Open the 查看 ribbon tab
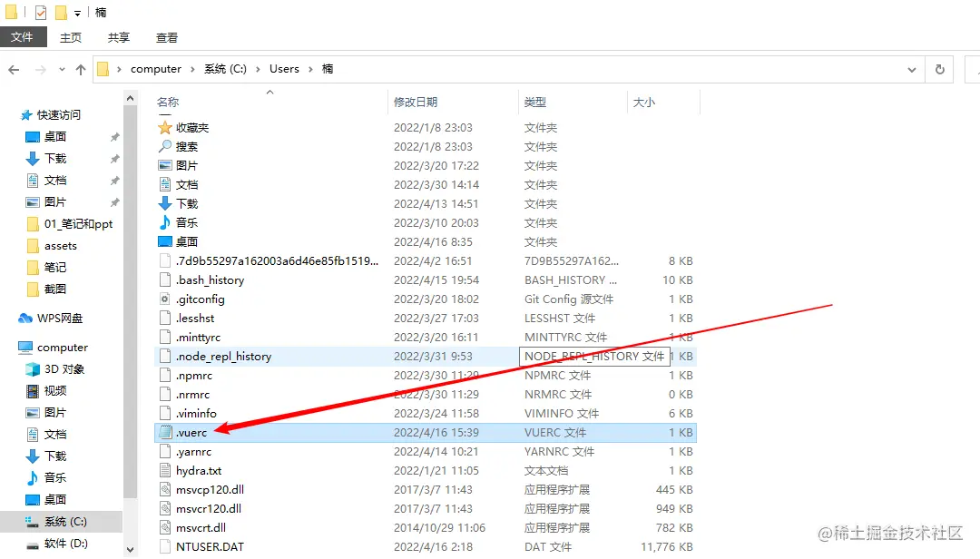Image resolution: width=980 pixels, height=559 pixels. [x=166, y=37]
